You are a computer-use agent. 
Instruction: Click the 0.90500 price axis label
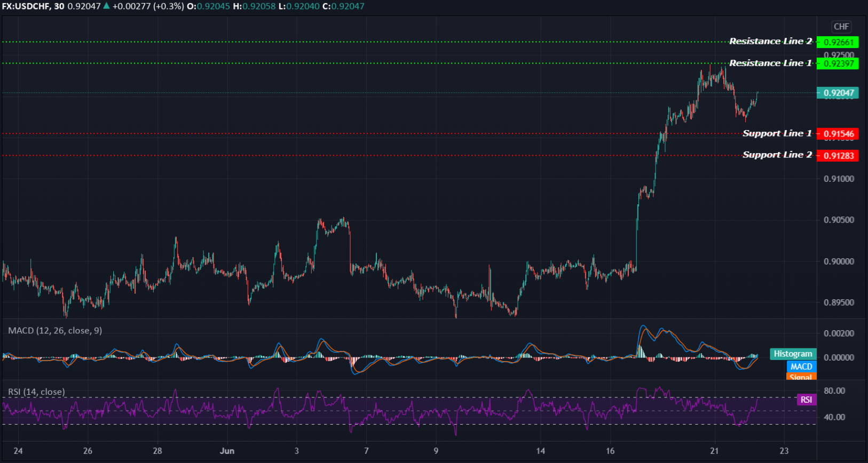pos(839,220)
